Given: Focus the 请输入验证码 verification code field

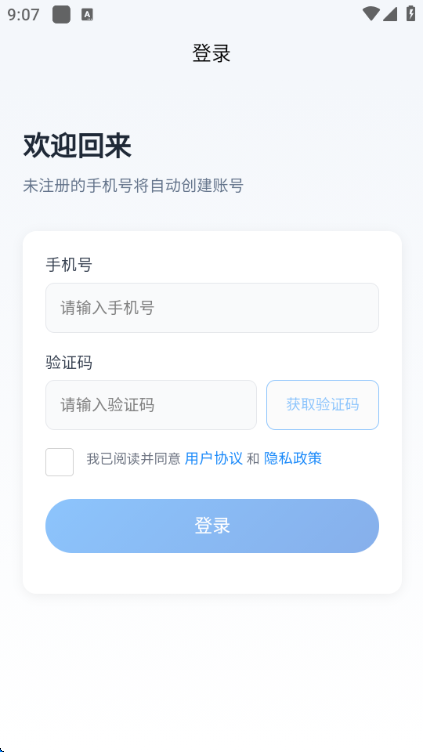Looking at the screenshot, I should pyautogui.click(x=151, y=405).
